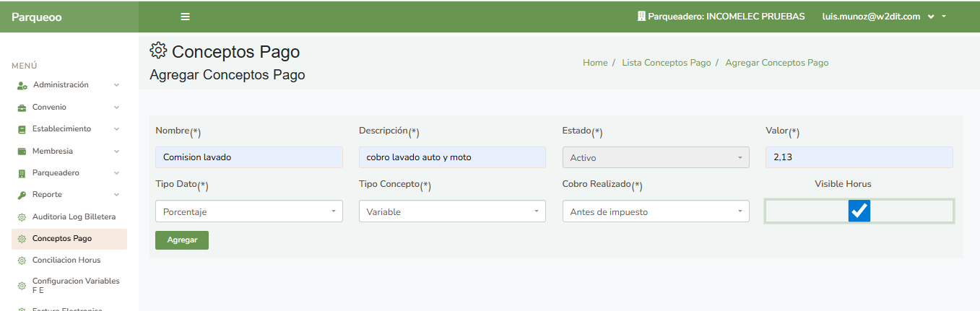Click the Convenio briefcase icon
Screen dimensions: 980x311
(x=22, y=108)
